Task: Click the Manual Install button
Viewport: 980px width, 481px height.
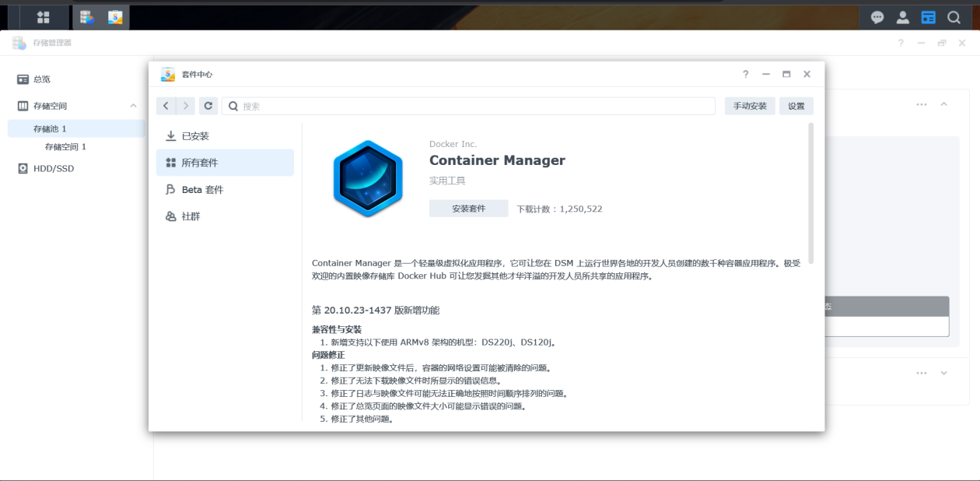Action: [750, 106]
